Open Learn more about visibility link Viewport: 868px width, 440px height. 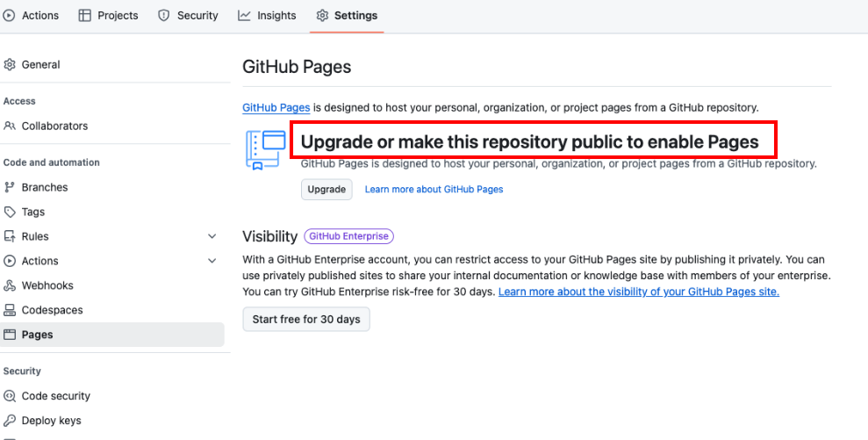click(639, 292)
